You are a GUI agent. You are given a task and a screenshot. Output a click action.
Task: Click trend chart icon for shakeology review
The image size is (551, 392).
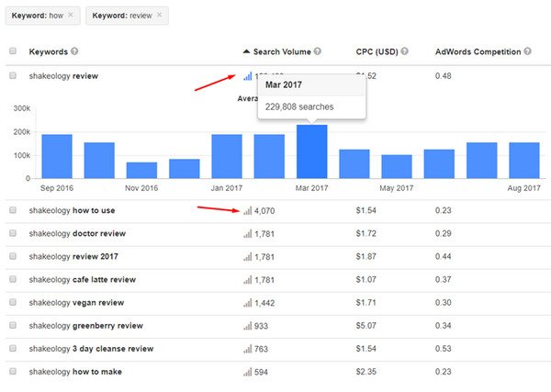click(248, 76)
